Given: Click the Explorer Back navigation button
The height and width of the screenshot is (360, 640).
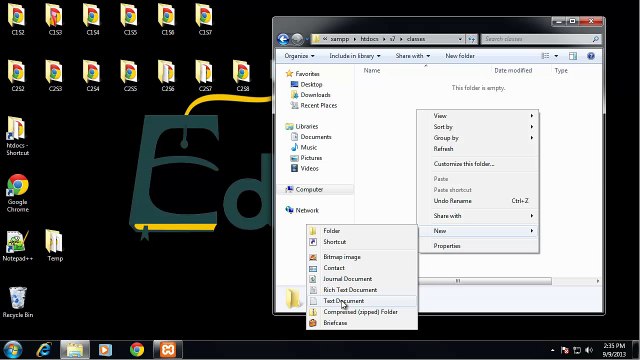Looking at the screenshot, I should (283, 39).
